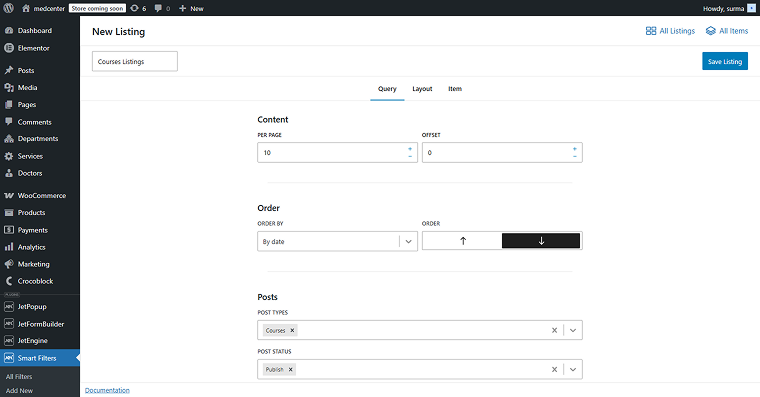Select descending order down arrow
This screenshot has height=397, width=760.
click(x=541, y=241)
